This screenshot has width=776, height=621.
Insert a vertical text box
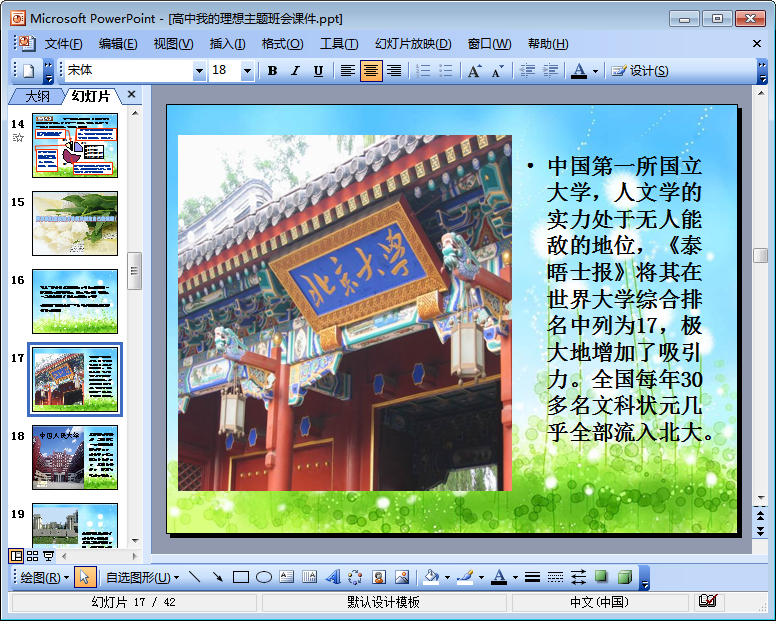pyautogui.click(x=310, y=577)
